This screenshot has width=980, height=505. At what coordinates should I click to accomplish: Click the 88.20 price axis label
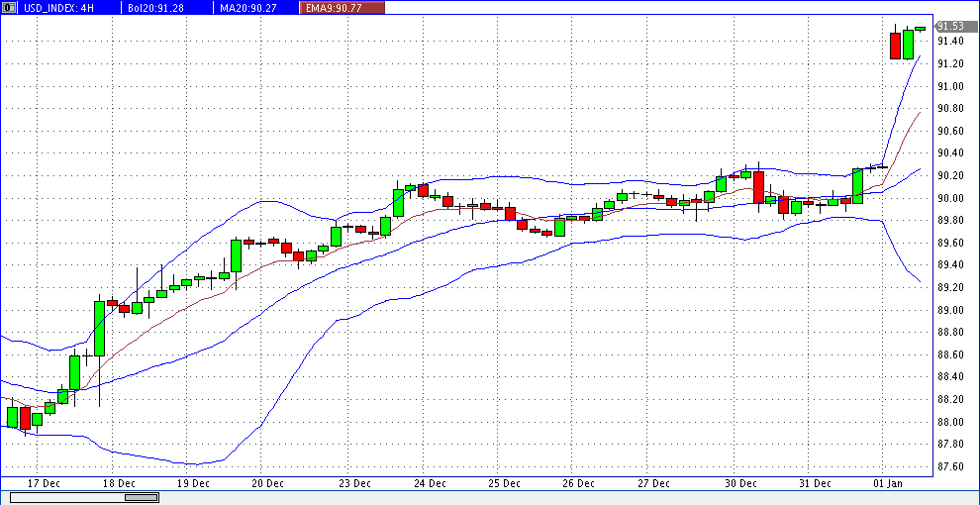pos(952,399)
